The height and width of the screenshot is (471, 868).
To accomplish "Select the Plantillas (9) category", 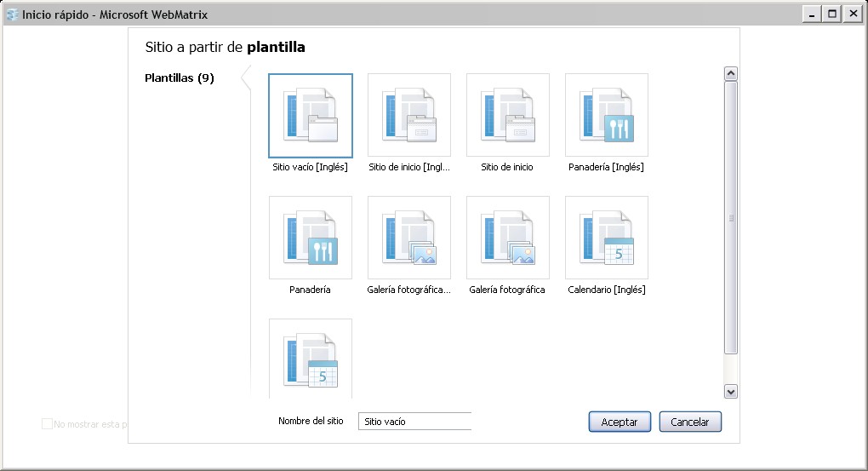I will [180, 78].
